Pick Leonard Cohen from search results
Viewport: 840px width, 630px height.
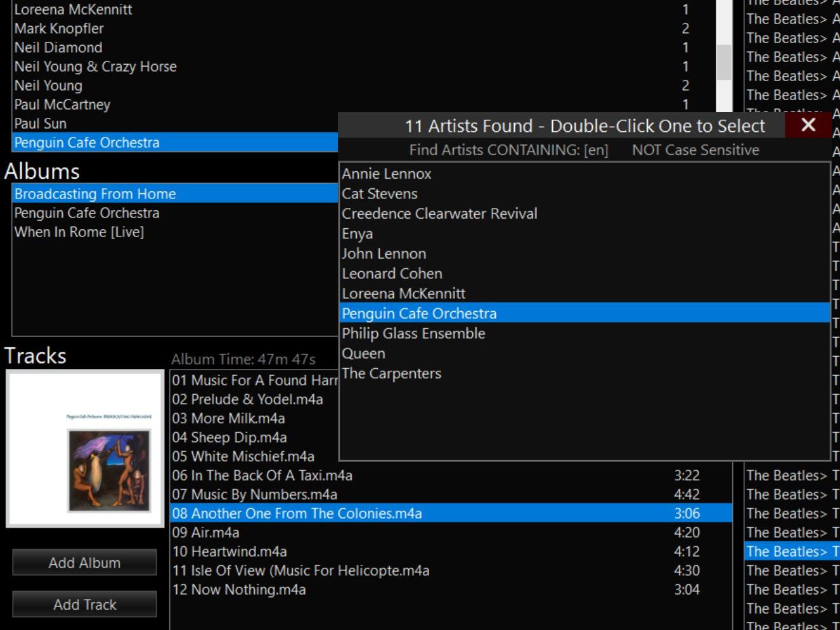pyautogui.click(x=392, y=274)
